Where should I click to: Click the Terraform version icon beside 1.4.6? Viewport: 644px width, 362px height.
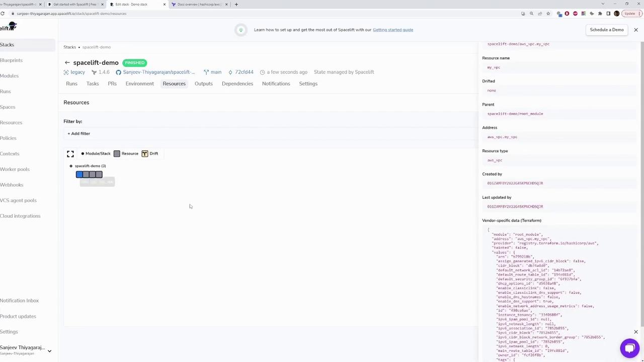[94, 72]
